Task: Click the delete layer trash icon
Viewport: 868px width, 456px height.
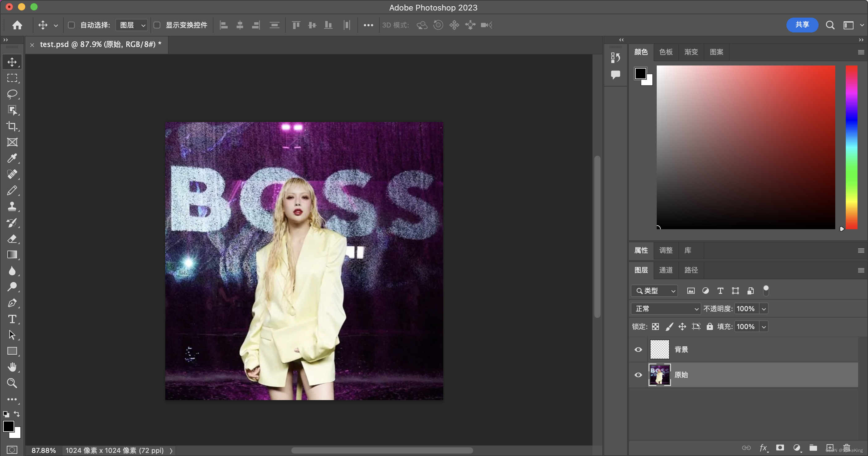Action: pyautogui.click(x=846, y=448)
